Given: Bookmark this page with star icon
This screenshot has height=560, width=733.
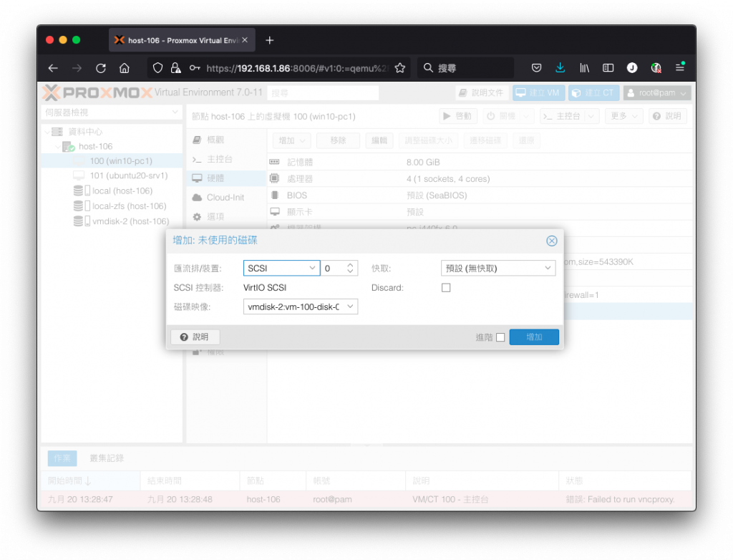Looking at the screenshot, I should click(399, 68).
